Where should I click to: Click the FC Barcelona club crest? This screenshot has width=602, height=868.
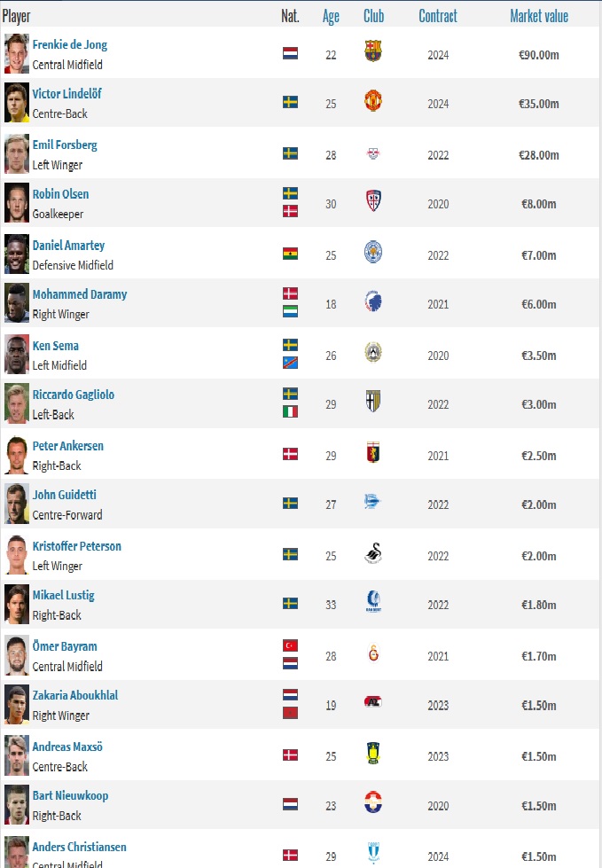pyautogui.click(x=373, y=51)
